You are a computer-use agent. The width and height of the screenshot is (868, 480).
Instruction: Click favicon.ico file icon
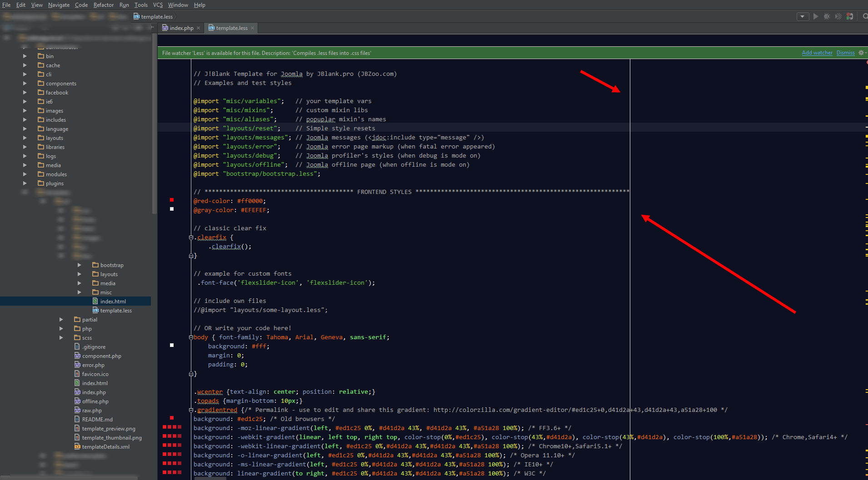point(77,374)
